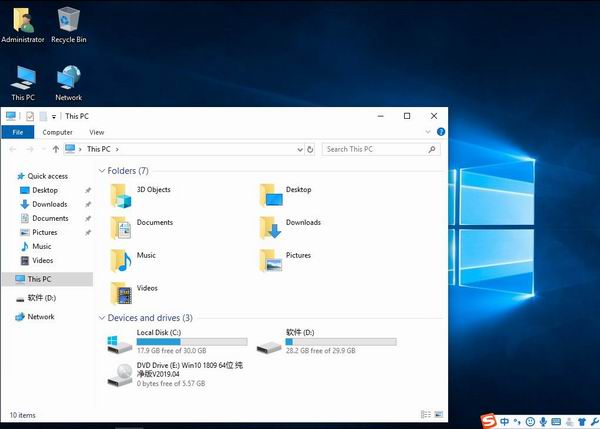The height and width of the screenshot is (429, 600).
Task: Select the Network desktop icon
Action: point(68,83)
